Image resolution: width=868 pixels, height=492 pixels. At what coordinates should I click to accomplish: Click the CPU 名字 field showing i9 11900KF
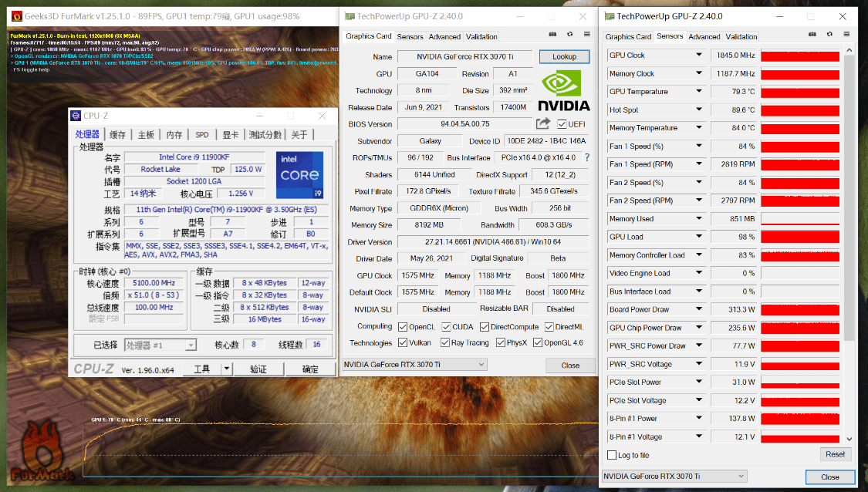click(194, 157)
